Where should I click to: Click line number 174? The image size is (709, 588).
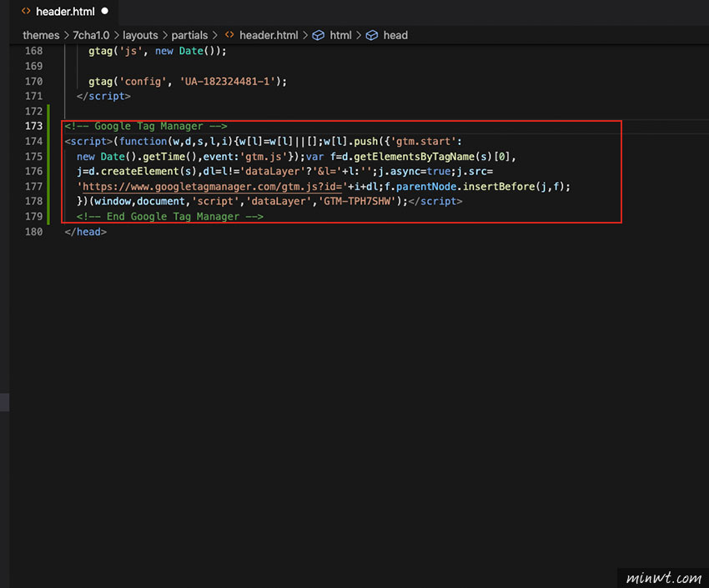click(34, 142)
